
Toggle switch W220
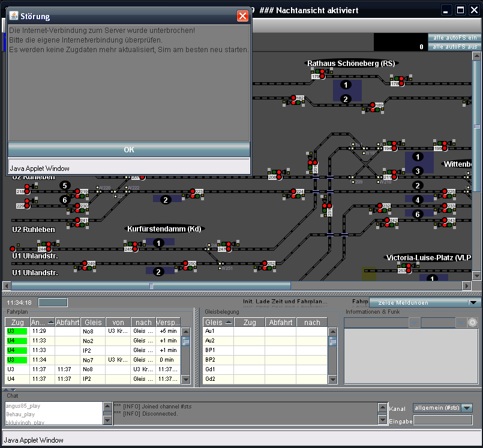pyautogui.click(x=103, y=188)
